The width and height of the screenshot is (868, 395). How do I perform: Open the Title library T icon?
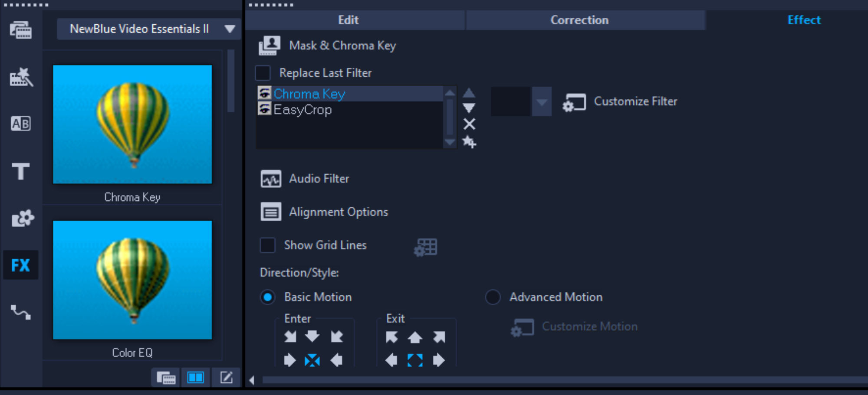point(20,171)
